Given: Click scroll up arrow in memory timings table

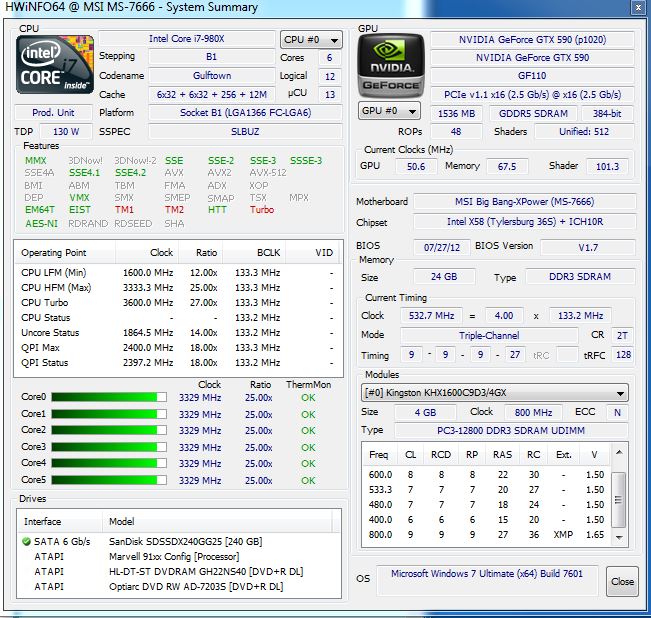Looking at the screenshot, I should pos(619,452).
